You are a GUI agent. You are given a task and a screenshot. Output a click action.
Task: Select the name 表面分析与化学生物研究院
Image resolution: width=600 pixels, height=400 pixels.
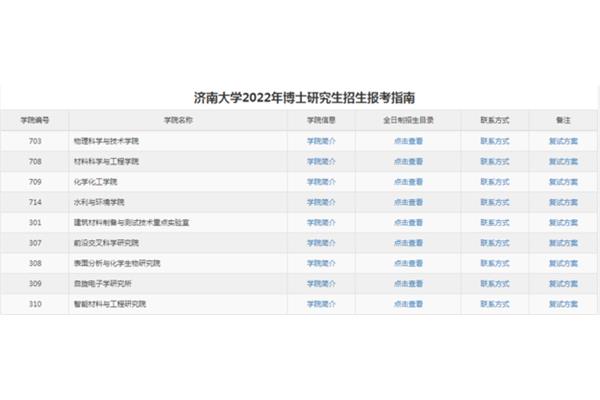click(x=117, y=263)
